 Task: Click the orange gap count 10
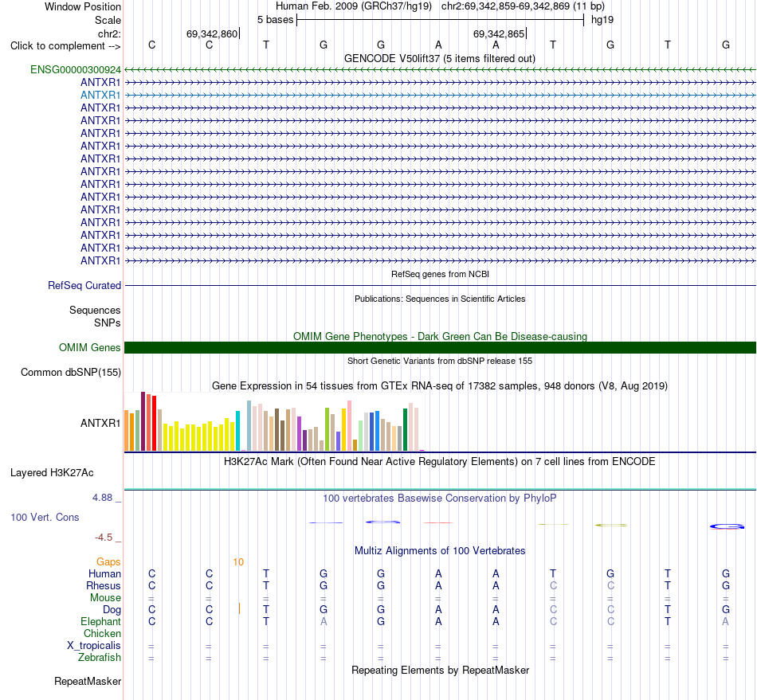pos(238,562)
